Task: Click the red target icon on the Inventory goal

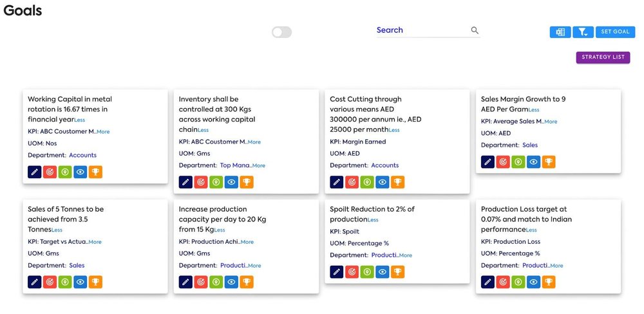Action: click(201, 182)
